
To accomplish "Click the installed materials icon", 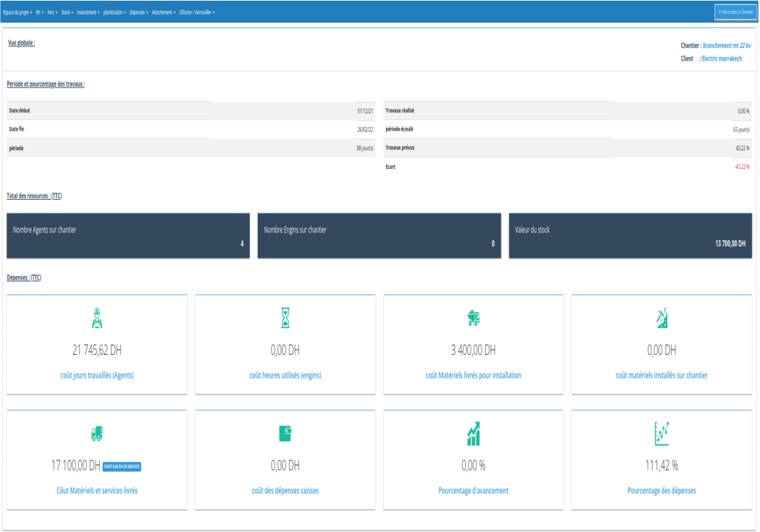I will [661, 318].
